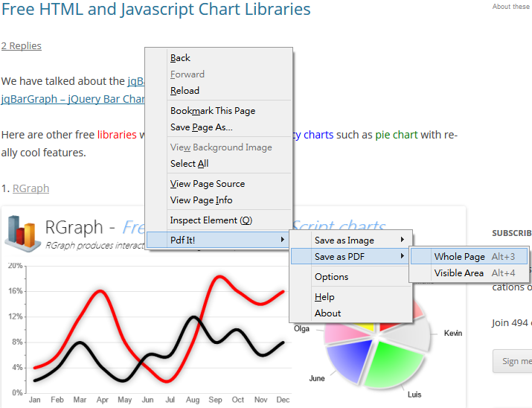Follow the 2 Replies link
The height and width of the screenshot is (408, 532).
tap(21, 46)
